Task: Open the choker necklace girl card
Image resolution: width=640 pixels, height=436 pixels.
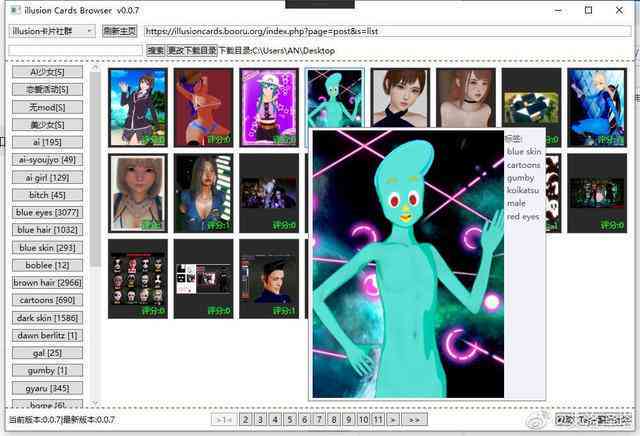Action: 466,98
